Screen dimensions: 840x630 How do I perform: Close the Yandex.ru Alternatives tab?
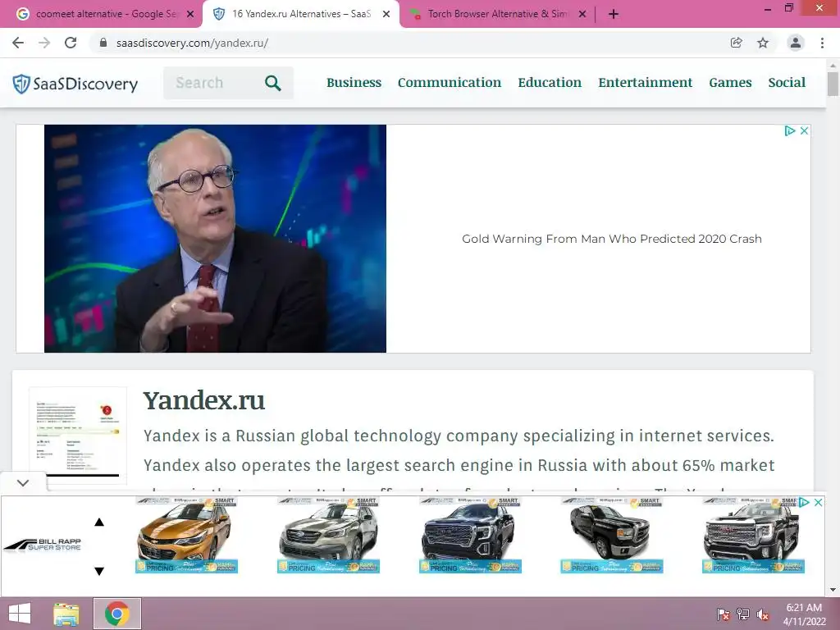pos(386,14)
